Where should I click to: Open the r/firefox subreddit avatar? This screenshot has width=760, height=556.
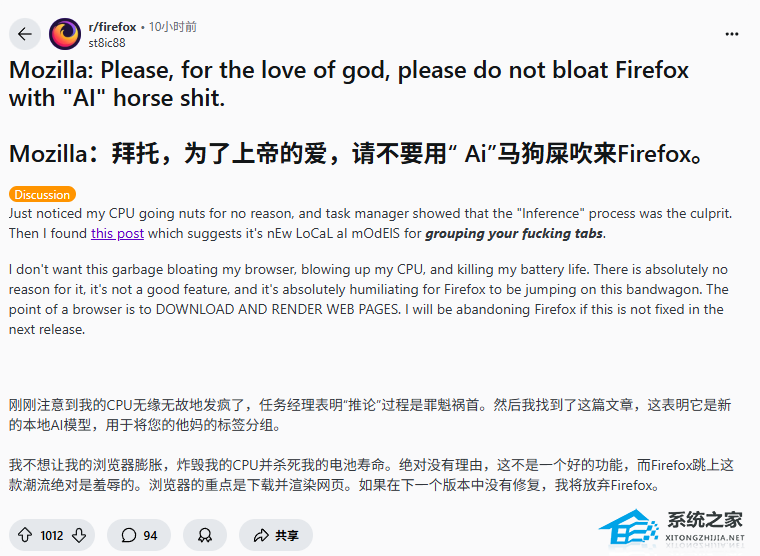tap(65, 34)
